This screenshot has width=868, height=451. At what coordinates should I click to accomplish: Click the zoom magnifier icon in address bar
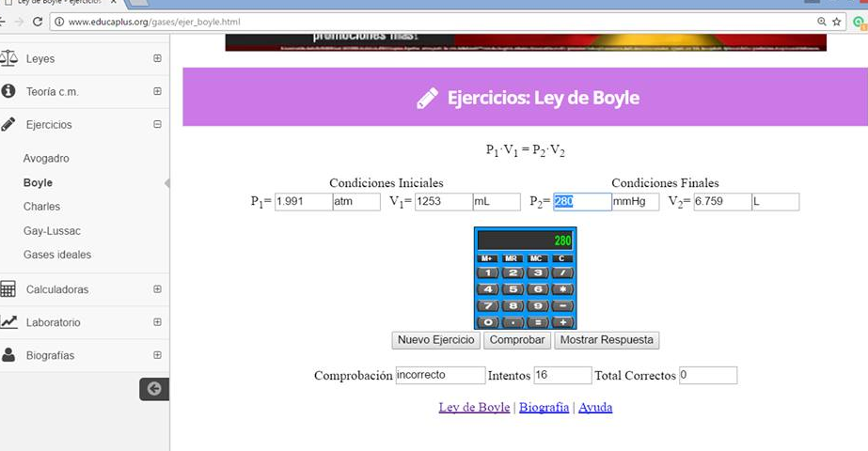822,22
